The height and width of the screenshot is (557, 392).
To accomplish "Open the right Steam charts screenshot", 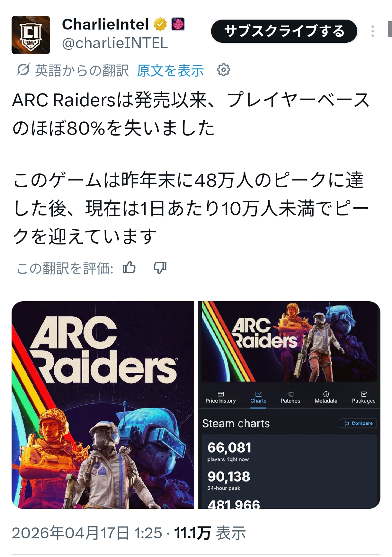I will [x=289, y=405].
